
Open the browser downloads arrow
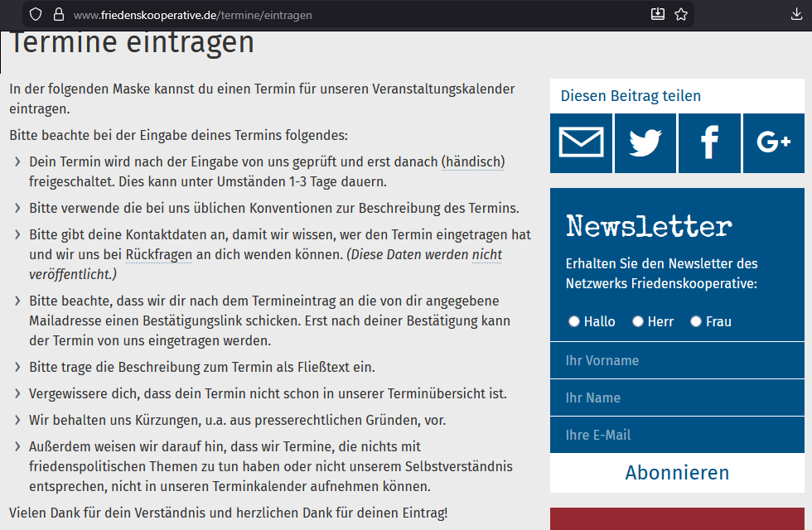coord(797,14)
